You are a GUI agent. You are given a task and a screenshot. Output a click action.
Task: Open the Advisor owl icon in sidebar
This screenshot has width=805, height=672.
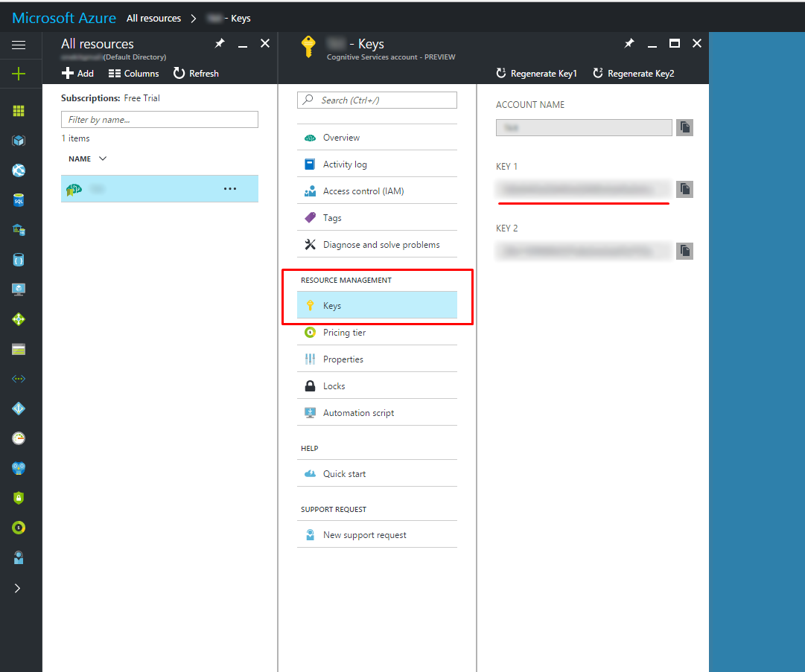(19, 468)
